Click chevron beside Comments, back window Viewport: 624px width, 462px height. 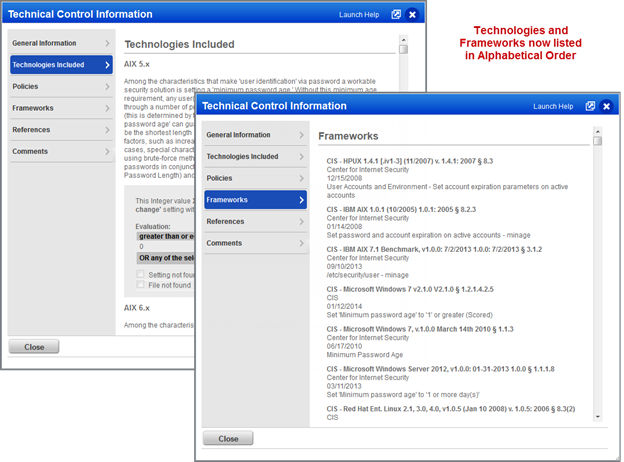coord(107,151)
